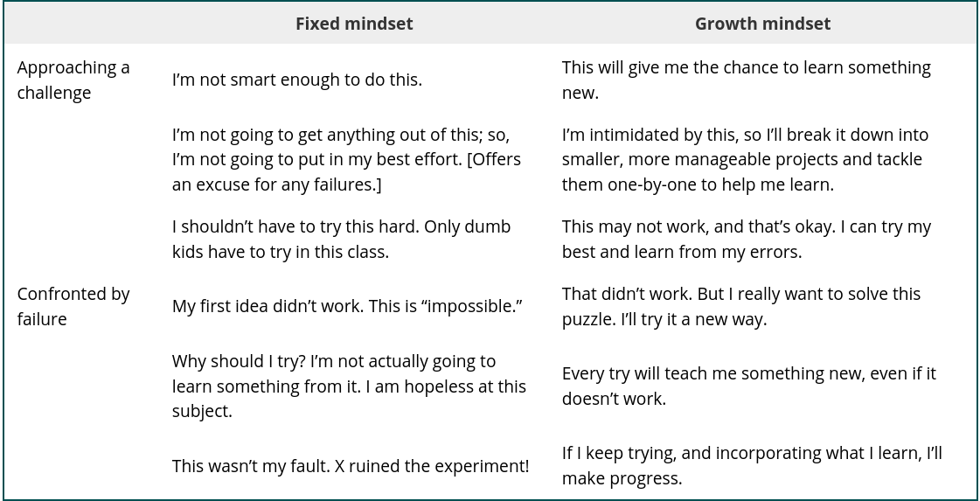Click the quoted word 'impossible'

coord(480,307)
